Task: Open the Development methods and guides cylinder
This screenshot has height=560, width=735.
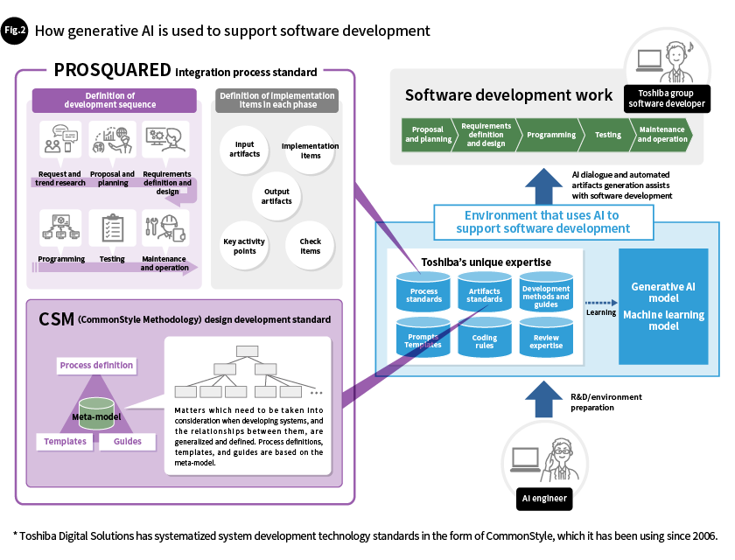Action: (546, 292)
